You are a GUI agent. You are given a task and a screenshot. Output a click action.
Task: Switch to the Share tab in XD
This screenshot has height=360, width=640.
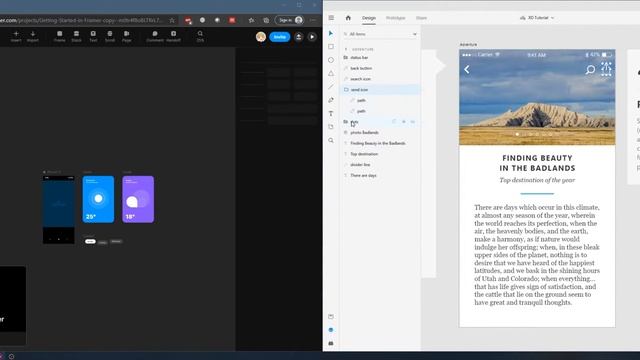pos(421,18)
